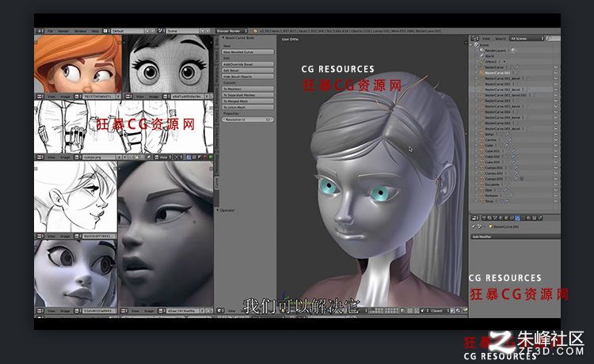
Task: Click editor type icon in cuerpo.png image header
Action: pos(40,157)
